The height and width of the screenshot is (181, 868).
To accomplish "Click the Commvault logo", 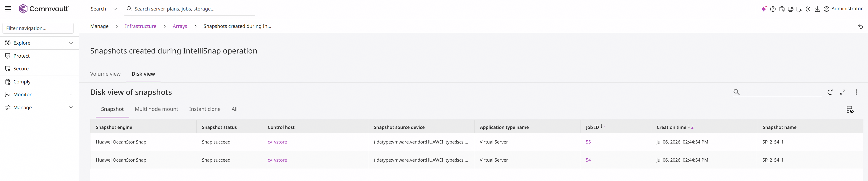I will (x=44, y=9).
